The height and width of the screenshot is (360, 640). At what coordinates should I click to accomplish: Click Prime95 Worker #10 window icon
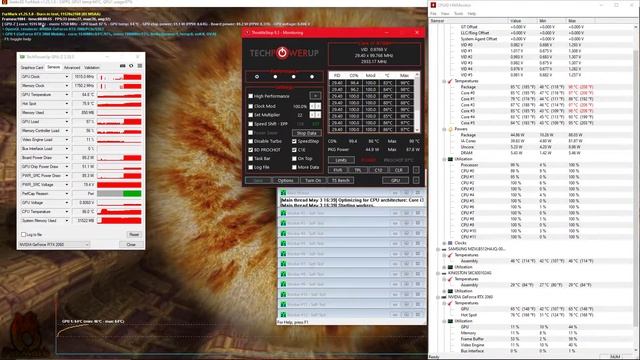tap(283, 304)
